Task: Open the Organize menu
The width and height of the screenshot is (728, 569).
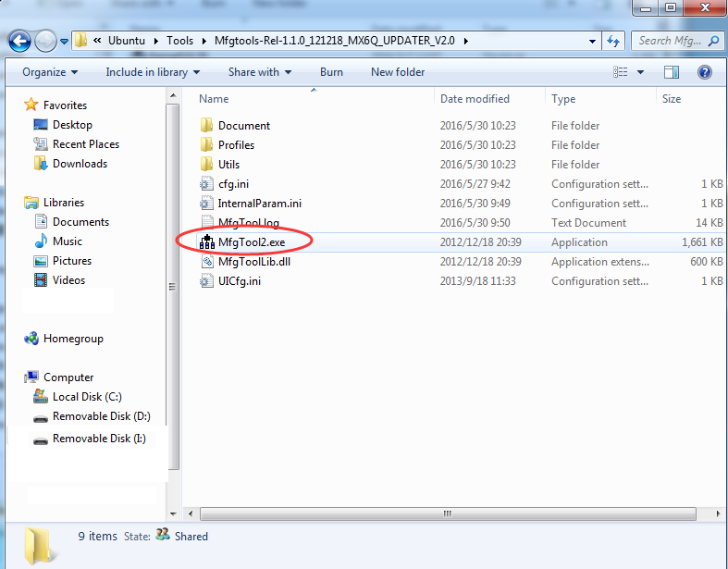Action: (x=50, y=72)
